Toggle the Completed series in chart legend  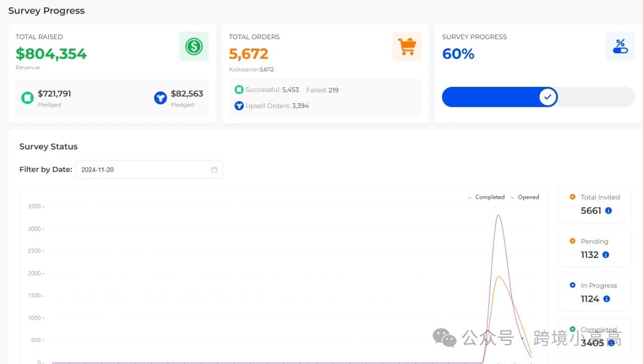point(486,197)
